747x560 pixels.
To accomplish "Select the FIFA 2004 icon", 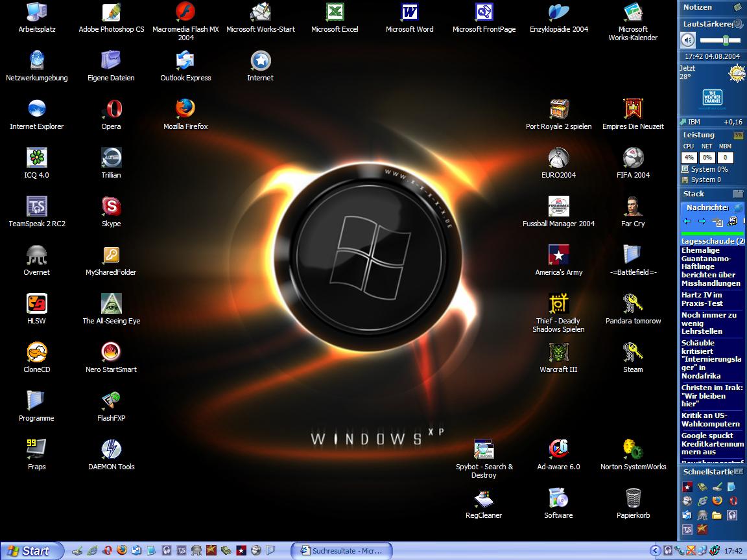I will coord(633,157).
